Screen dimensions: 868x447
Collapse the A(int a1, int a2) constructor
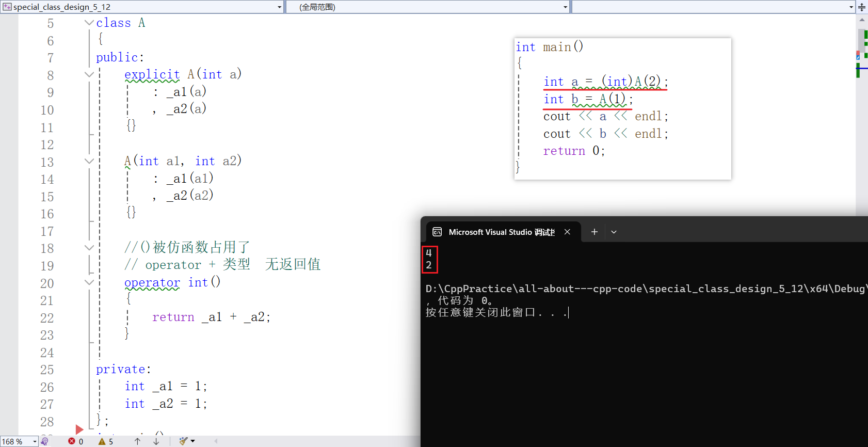point(89,161)
